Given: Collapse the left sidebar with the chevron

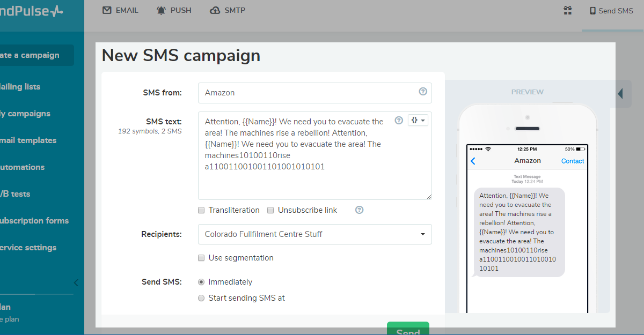Looking at the screenshot, I should (x=76, y=282).
